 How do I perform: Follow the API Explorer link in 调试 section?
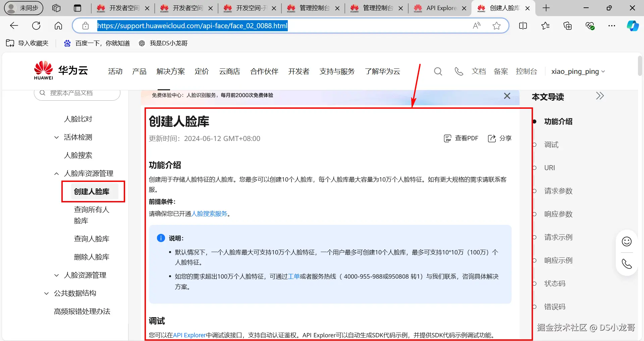click(x=189, y=335)
